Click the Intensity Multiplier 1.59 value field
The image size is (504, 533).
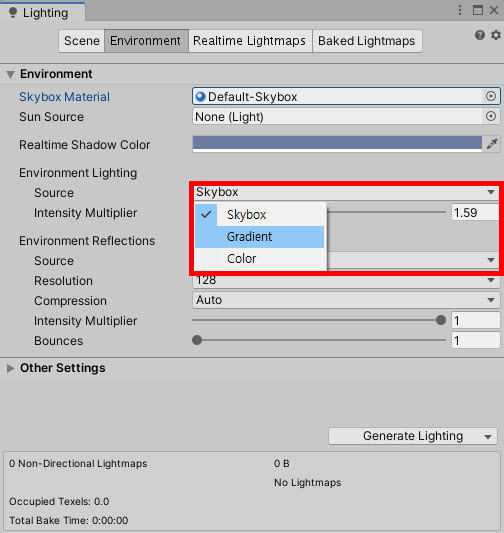click(x=475, y=213)
